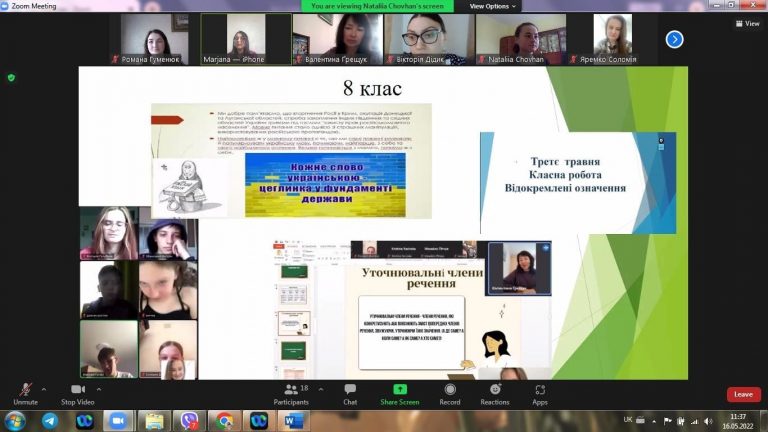Open Telegram from the taskbar
The width and height of the screenshot is (768, 432).
tap(50, 421)
